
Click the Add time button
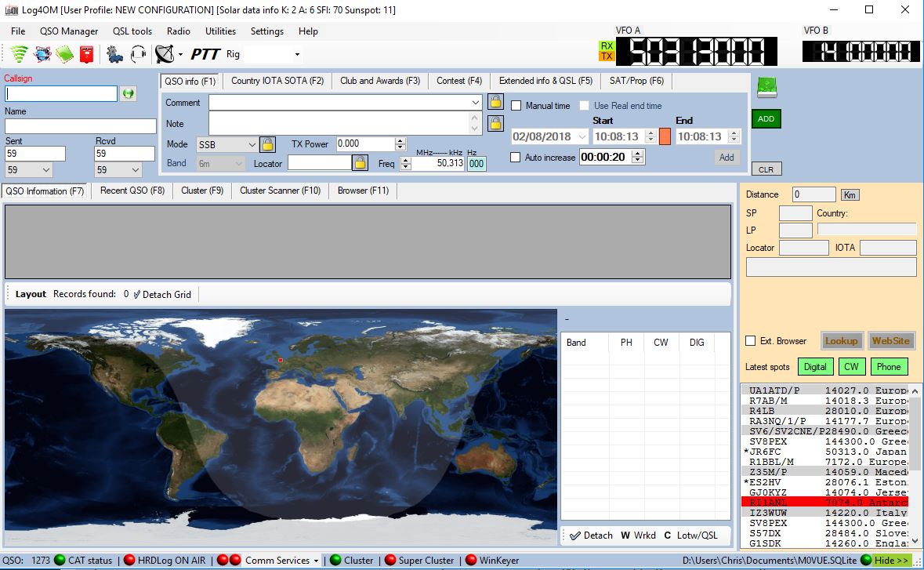(726, 158)
